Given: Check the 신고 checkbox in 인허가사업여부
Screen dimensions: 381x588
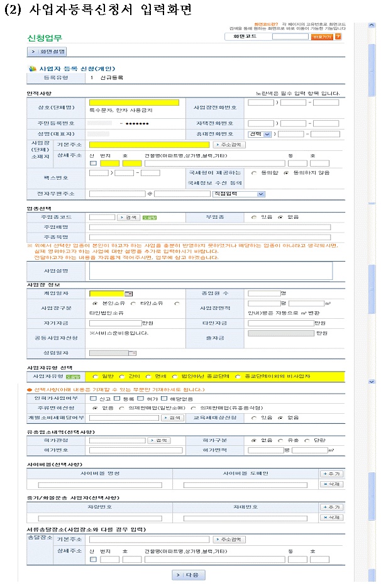Looking at the screenshot, I should pos(93,398).
